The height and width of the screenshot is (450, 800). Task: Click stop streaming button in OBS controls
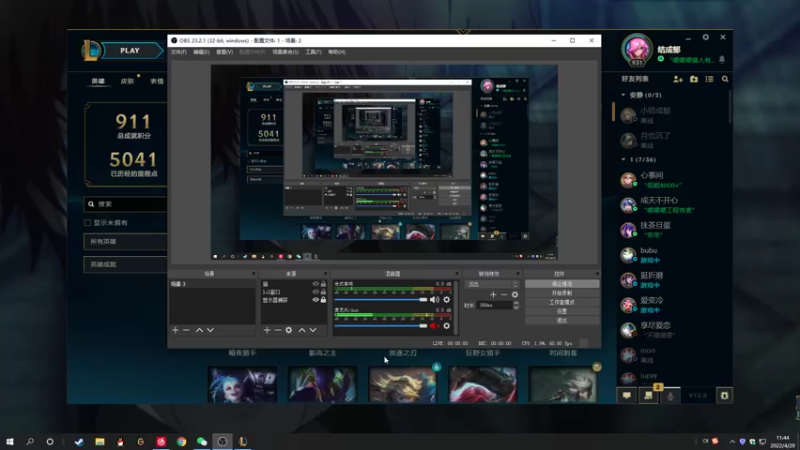click(562, 284)
